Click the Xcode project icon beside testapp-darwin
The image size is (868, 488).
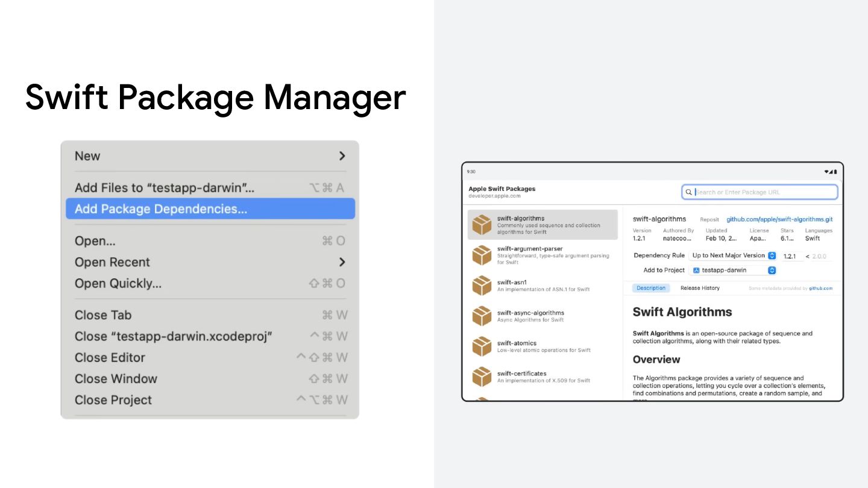(x=696, y=271)
